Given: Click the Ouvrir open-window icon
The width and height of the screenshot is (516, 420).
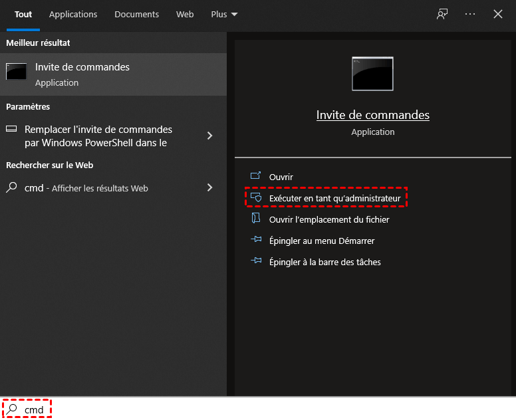Looking at the screenshot, I should click(x=256, y=177).
